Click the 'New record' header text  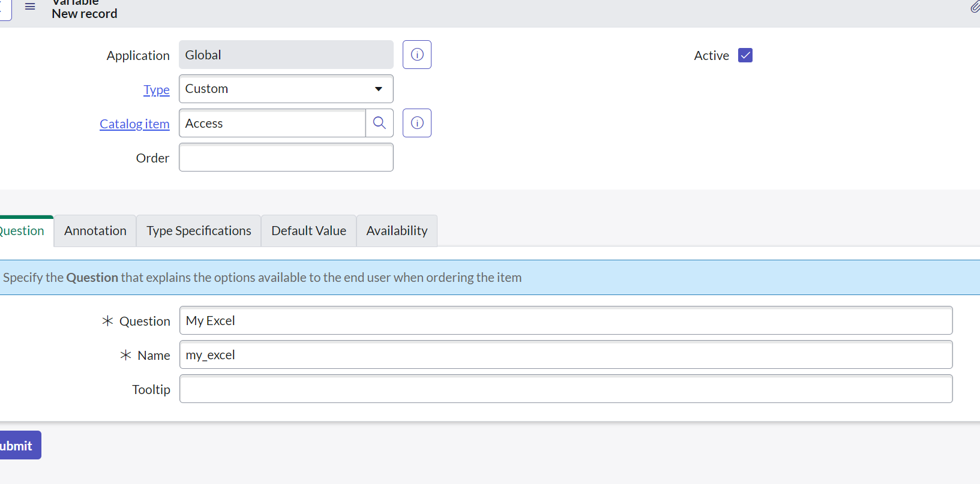[x=85, y=14]
